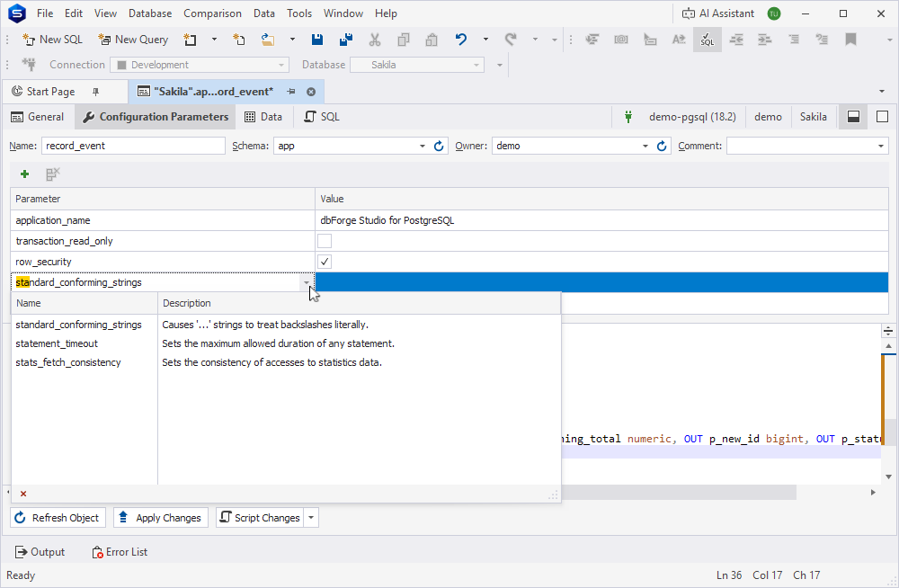Switch to the General tab
This screenshot has width=899, height=588.
tap(38, 117)
